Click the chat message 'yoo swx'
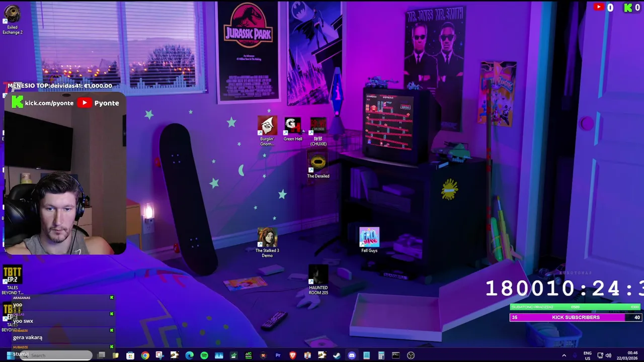This screenshot has width=644, height=362. click(23, 321)
